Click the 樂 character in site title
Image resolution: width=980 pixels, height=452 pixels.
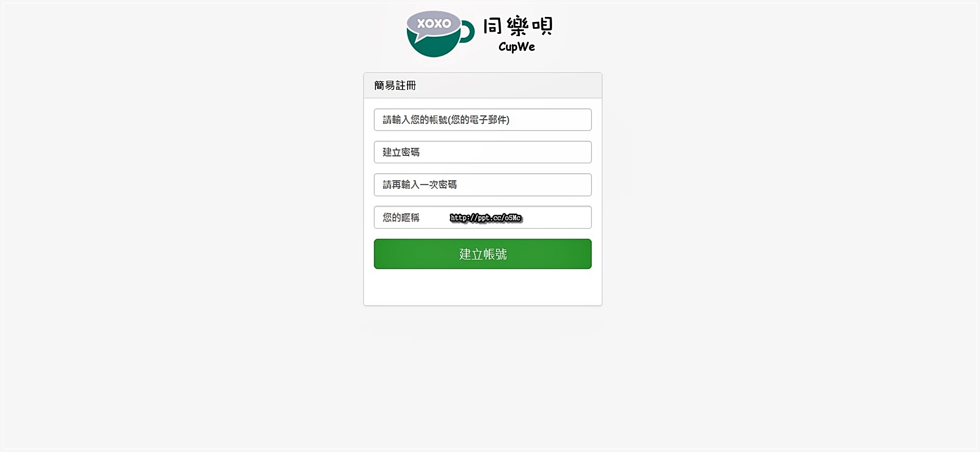(518, 26)
